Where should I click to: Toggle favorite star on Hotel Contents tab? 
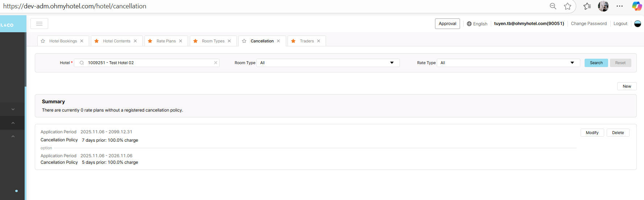pyautogui.click(x=97, y=41)
